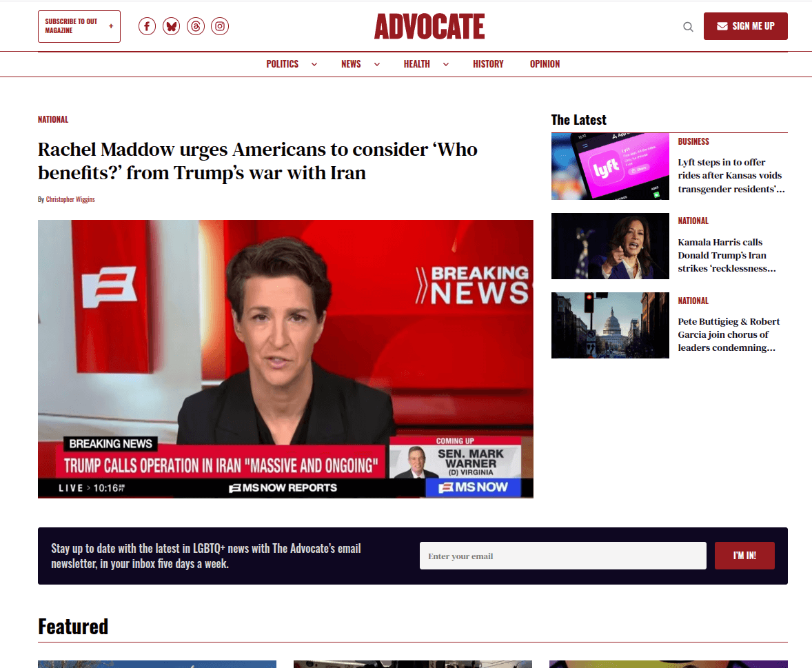The height and width of the screenshot is (668, 812).
Task: Click the envelope icon on Sign Me Up
Action: [721, 26]
